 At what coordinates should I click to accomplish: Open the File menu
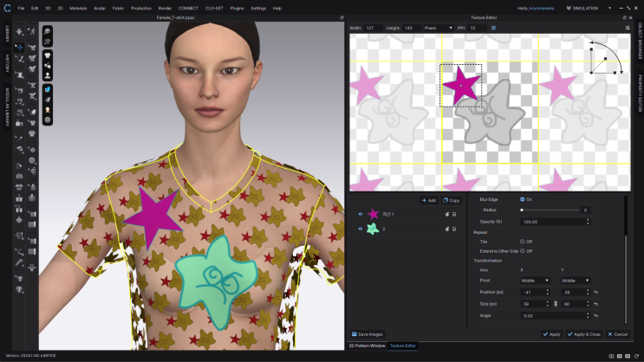(21, 8)
